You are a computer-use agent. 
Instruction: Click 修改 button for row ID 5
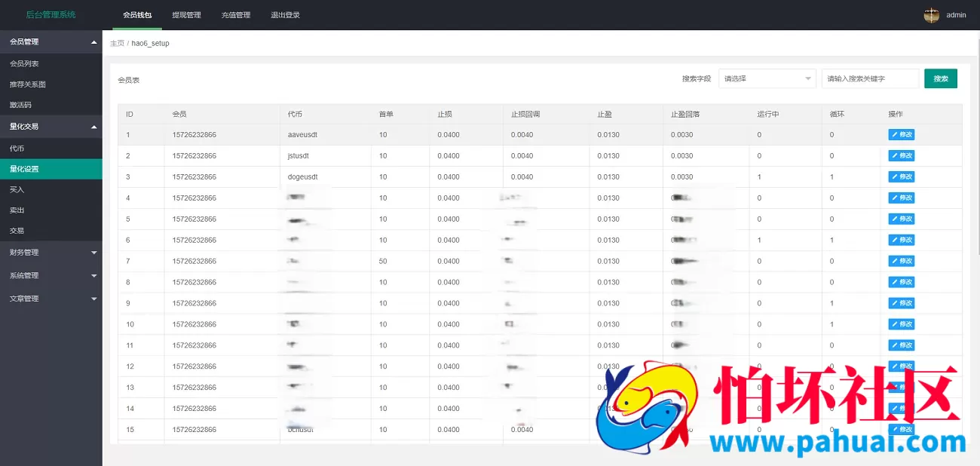(x=901, y=219)
